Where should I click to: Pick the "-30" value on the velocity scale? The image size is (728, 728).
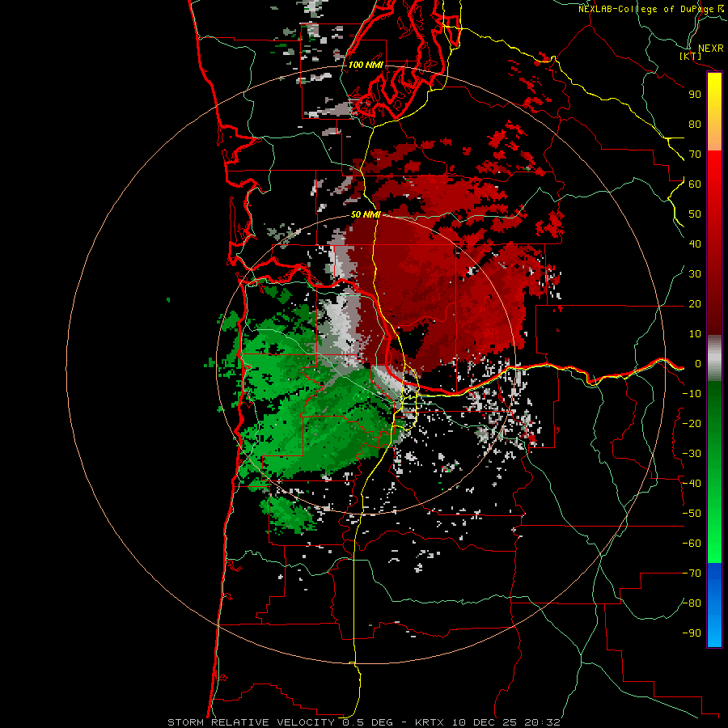pyautogui.click(x=692, y=454)
